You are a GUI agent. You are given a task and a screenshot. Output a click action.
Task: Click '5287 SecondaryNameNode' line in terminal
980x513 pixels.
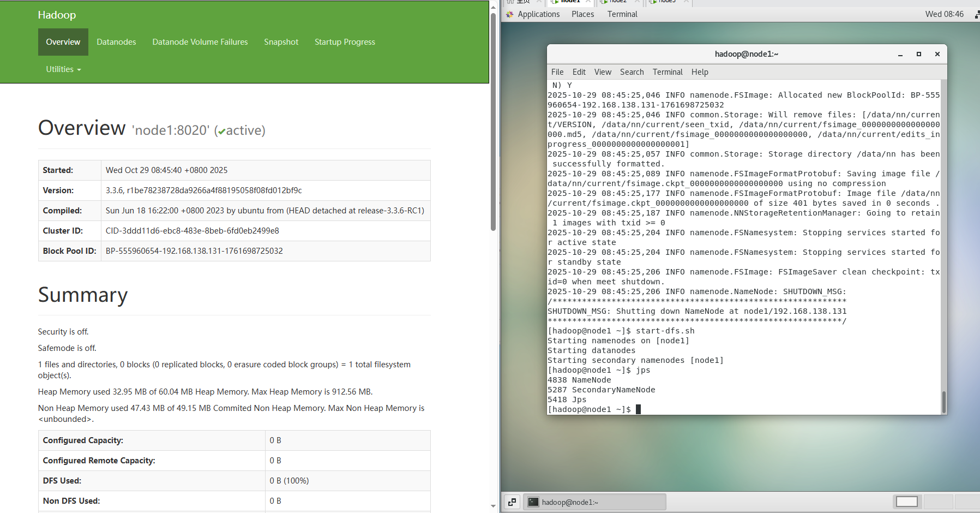(x=602, y=390)
